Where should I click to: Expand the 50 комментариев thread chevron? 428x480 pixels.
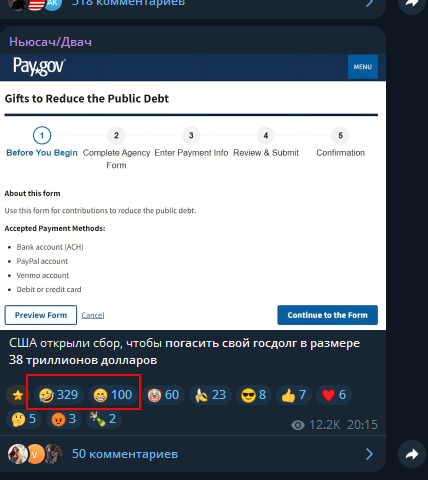coord(369,454)
